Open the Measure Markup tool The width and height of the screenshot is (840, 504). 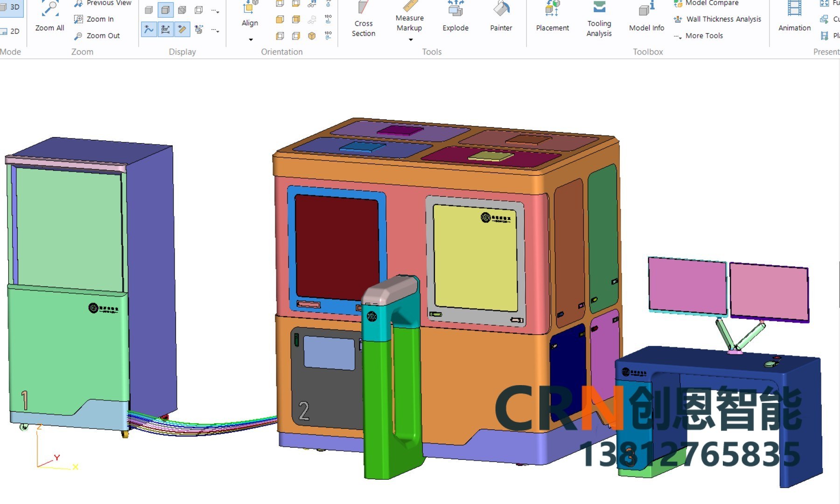pyautogui.click(x=410, y=16)
